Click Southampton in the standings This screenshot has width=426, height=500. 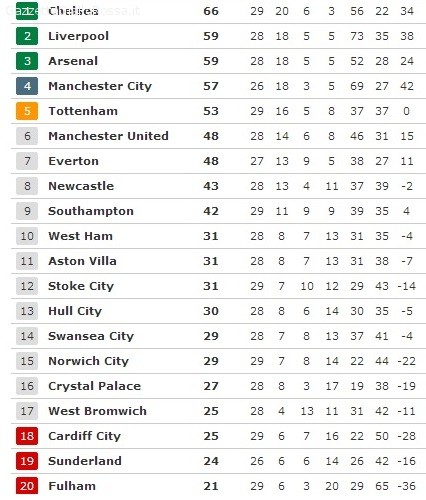coord(91,211)
